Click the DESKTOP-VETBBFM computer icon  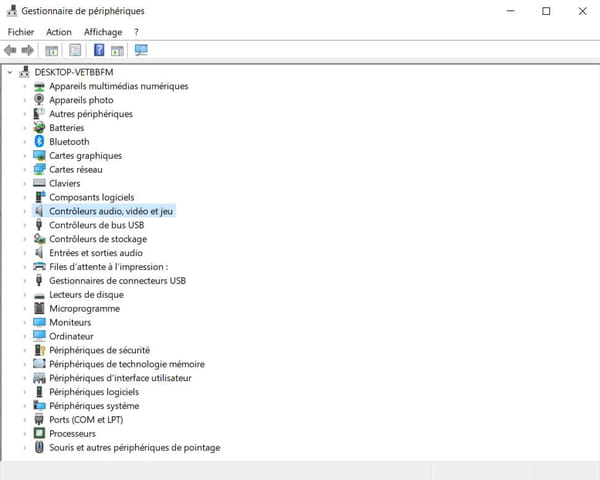coord(24,72)
